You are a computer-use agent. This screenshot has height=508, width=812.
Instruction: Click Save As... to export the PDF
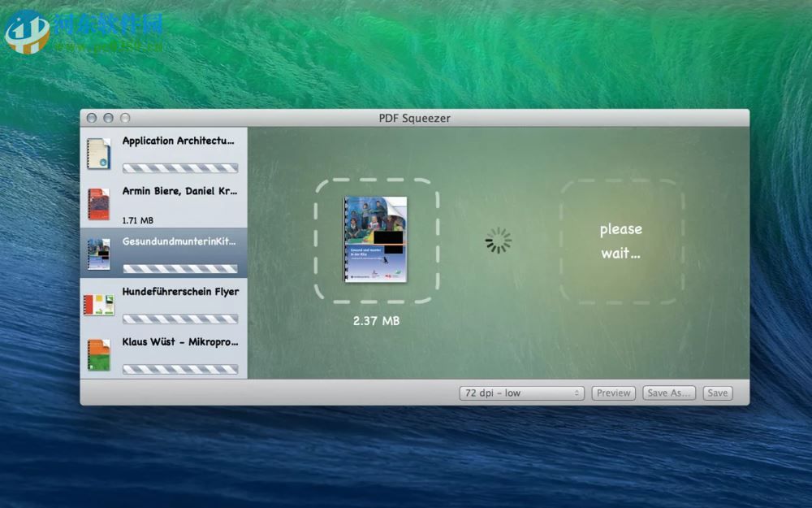668,393
